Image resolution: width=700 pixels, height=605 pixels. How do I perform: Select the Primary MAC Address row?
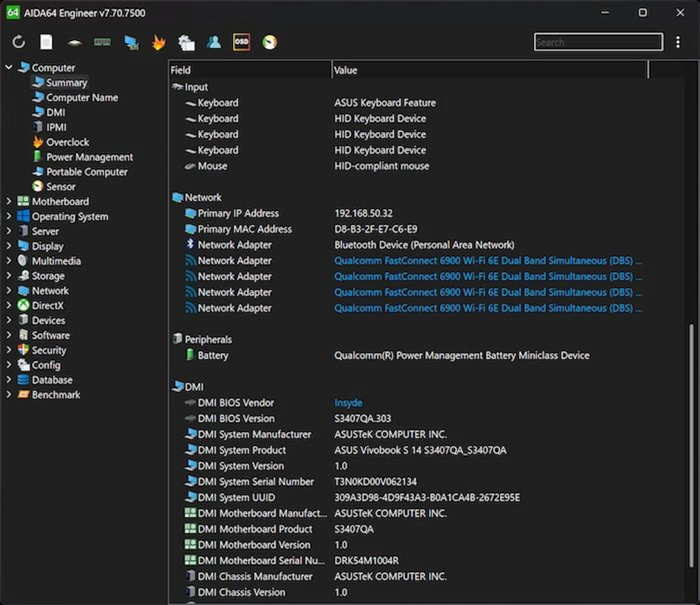[408, 229]
